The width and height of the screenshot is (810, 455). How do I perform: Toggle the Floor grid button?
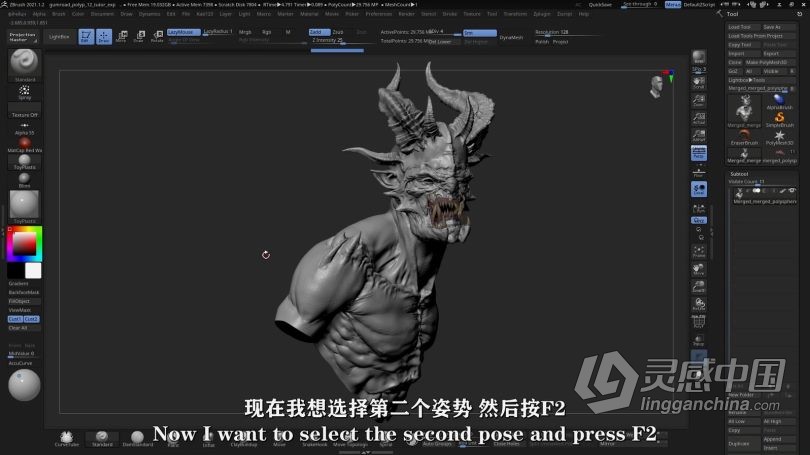pyautogui.click(x=699, y=172)
